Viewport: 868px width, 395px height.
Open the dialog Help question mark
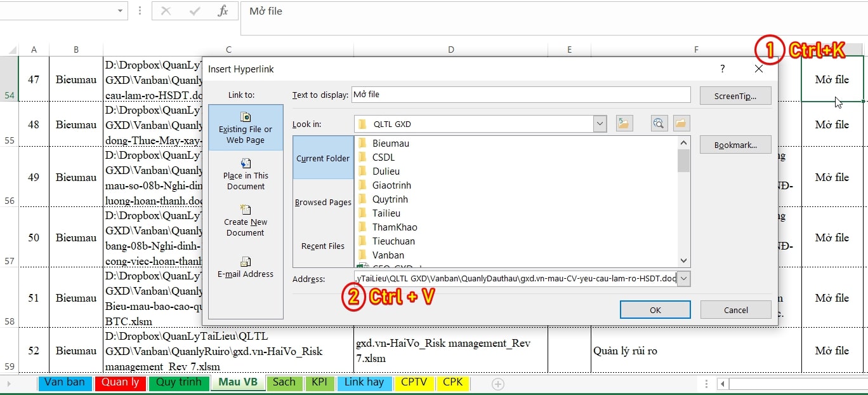(722, 69)
